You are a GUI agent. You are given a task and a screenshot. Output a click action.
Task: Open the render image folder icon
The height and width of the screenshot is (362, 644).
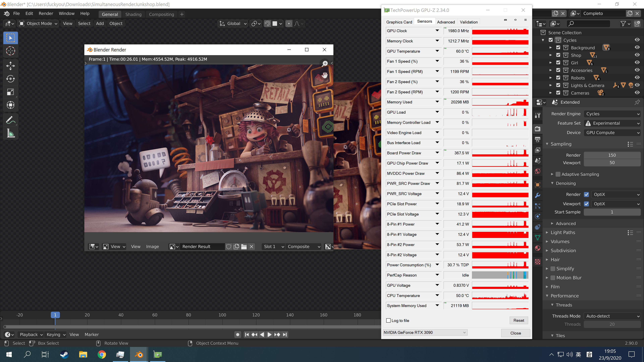click(x=244, y=247)
